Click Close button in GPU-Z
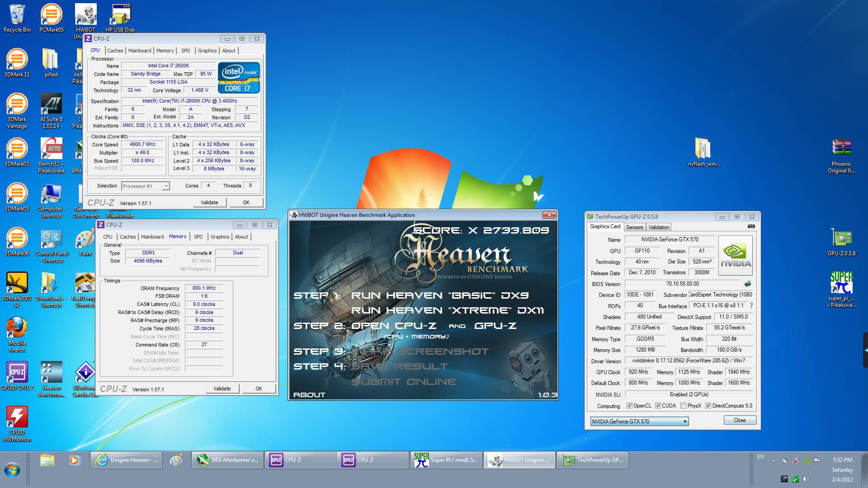The height and width of the screenshot is (488, 868). [740, 420]
